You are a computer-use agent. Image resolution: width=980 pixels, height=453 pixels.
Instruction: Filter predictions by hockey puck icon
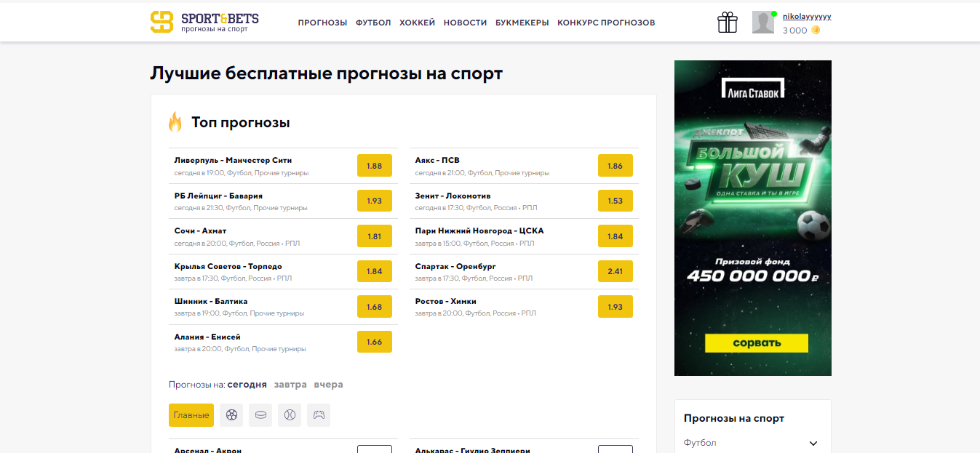(x=260, y=415)
